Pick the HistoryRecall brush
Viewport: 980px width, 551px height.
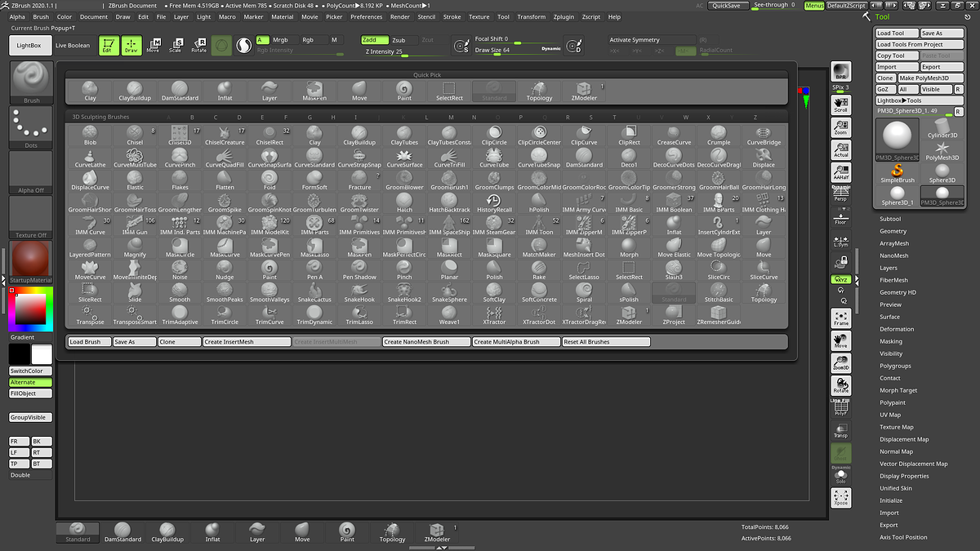(x=494, y=203)
